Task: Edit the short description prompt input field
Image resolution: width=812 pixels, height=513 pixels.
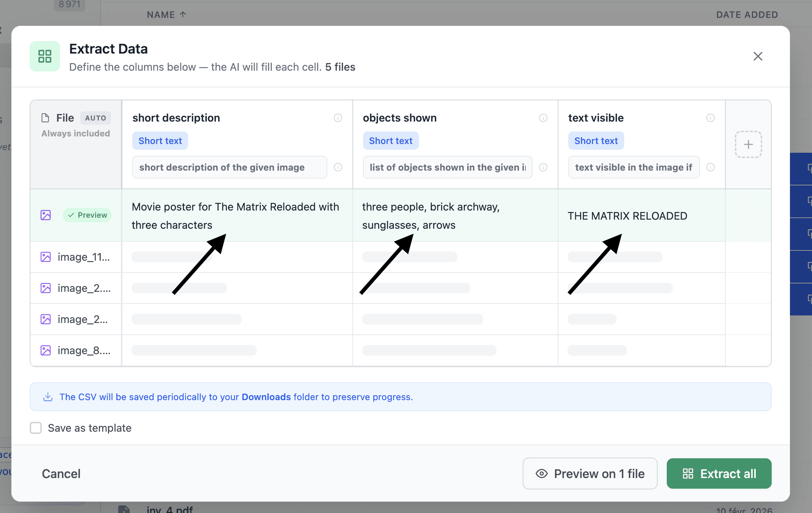Action: point(229,167)
